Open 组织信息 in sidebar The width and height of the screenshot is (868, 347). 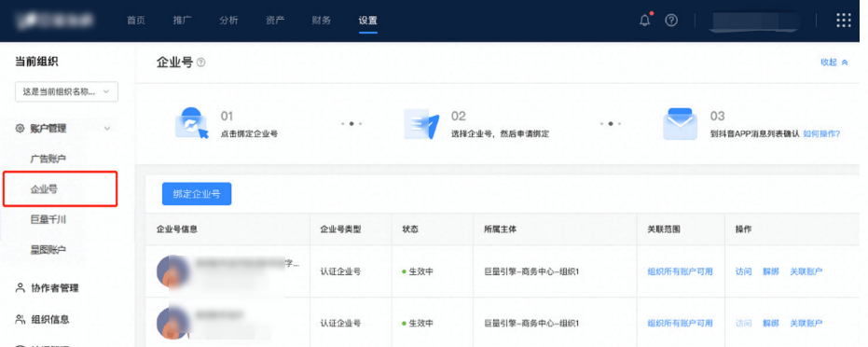50,319
